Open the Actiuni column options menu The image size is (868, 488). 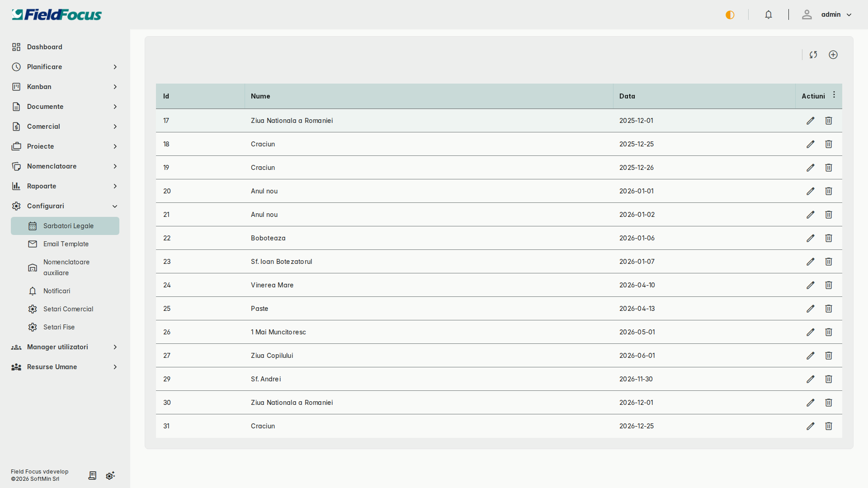coord(834,95)
